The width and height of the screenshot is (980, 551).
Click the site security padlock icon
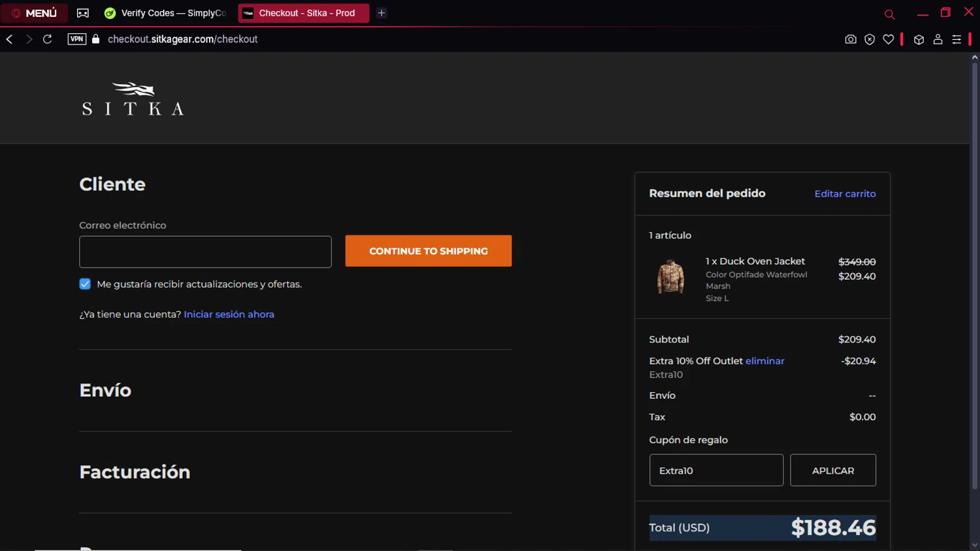(96, 39)
